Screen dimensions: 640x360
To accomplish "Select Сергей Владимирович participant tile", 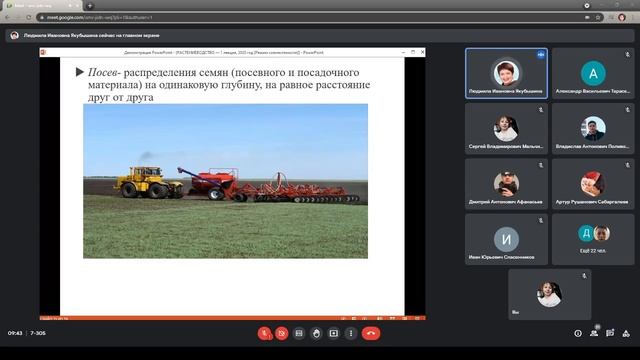I will tap(506, 129).
